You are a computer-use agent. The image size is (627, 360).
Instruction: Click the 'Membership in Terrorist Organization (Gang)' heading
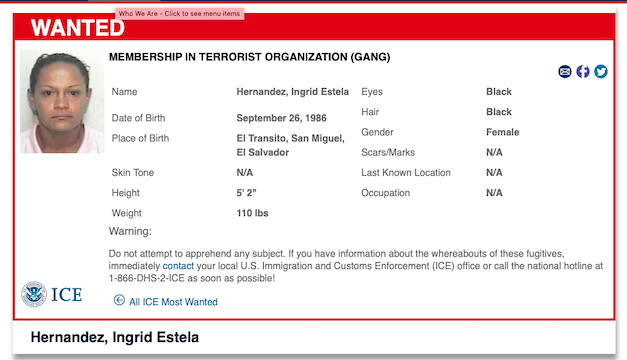pyautogui.click(x=250, y=57)
